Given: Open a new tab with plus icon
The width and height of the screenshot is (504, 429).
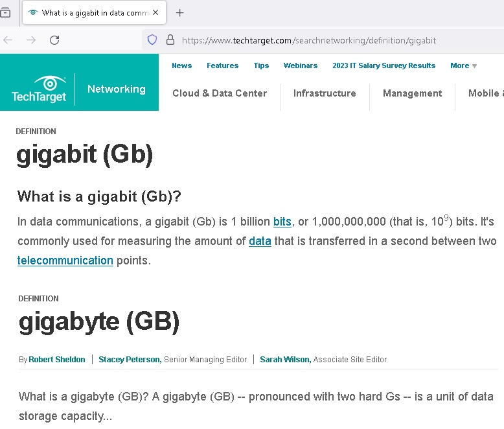Looking at the screenshot, I should [x=180, y=13].
